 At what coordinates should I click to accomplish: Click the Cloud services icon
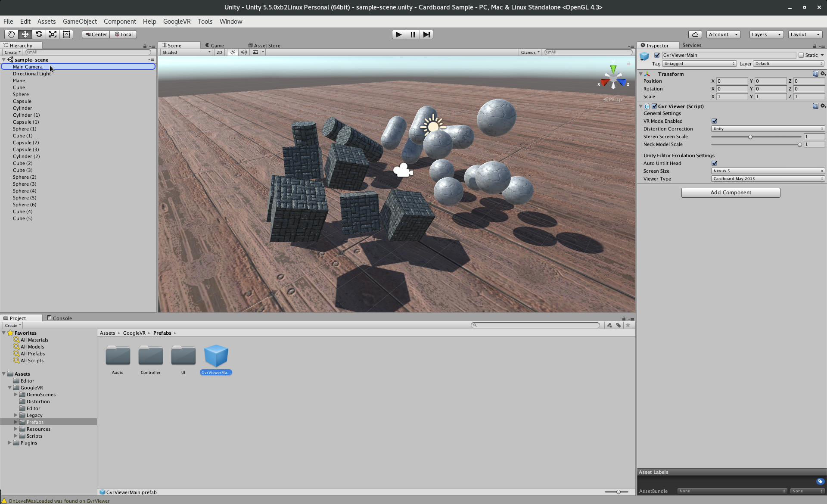695,34
